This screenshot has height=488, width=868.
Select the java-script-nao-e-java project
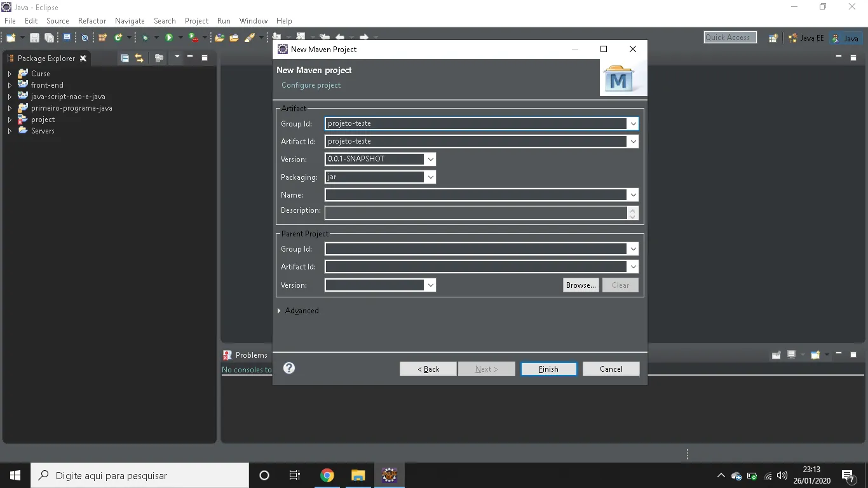coord(68,97)
